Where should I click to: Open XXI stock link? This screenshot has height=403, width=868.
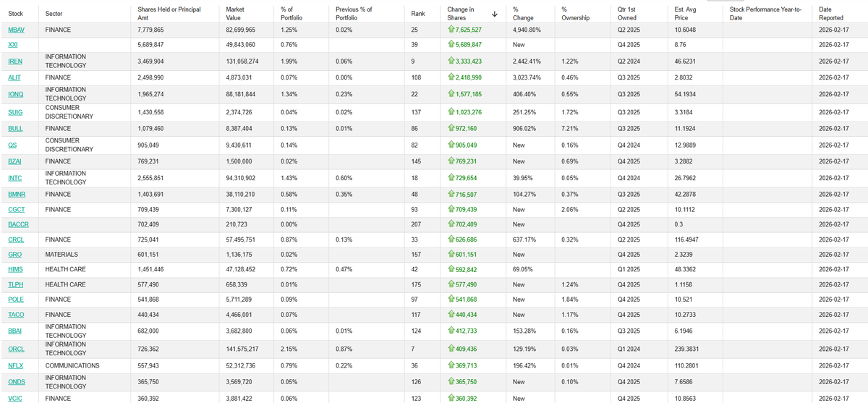(13, 44)
